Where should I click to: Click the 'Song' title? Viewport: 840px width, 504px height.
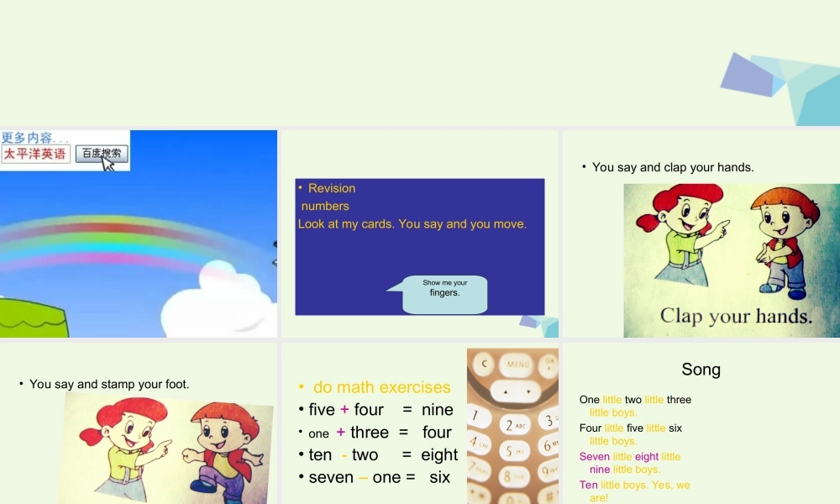(701, 369)
